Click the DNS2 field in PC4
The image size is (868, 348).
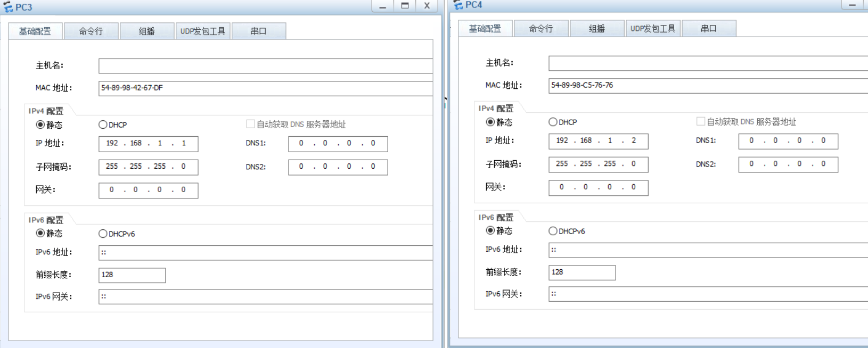click(x=788, y=164)
